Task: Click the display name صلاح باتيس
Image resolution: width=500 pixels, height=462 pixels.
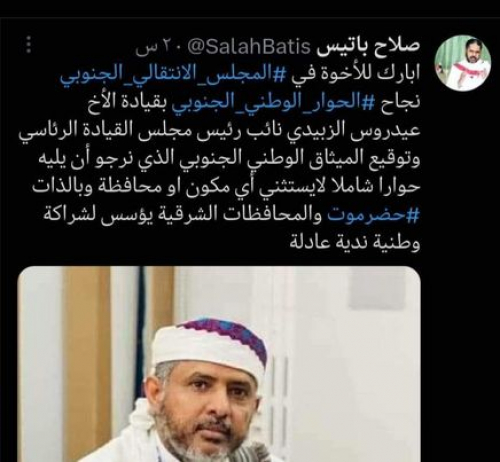Action: coord(367,47)
